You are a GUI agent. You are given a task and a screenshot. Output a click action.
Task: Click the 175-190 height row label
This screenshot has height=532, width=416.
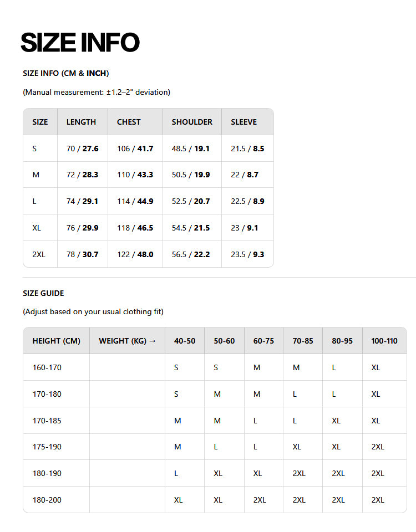pos(47,447)
